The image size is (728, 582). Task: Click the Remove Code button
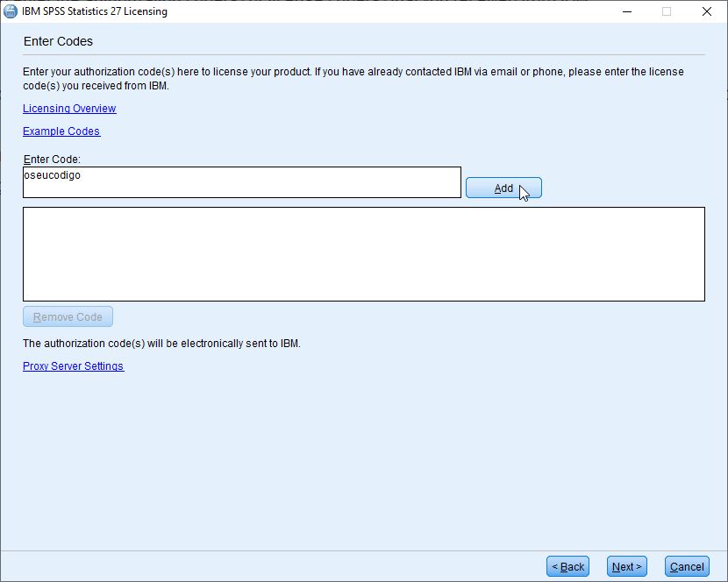point(68,317)
